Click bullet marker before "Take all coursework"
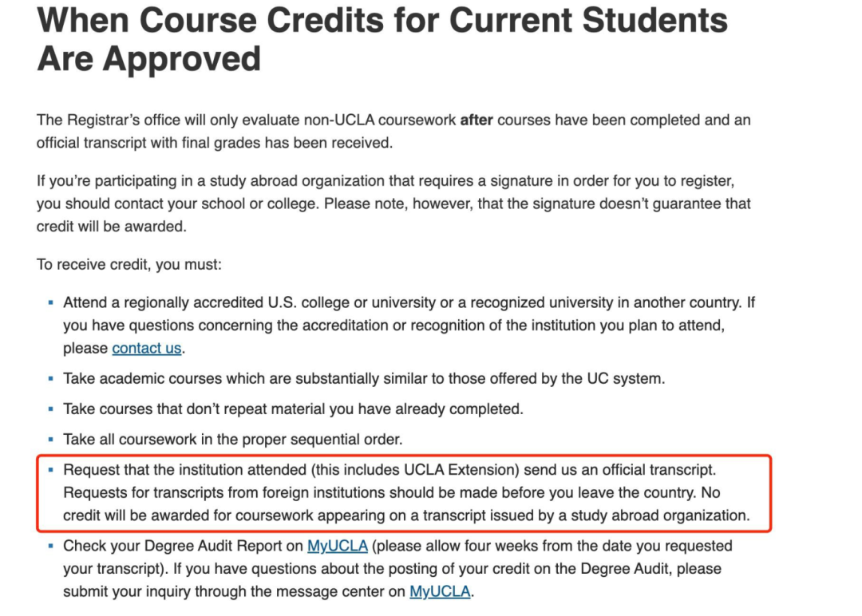The height and width of the screenshot is (616, 862). [50, 440]
